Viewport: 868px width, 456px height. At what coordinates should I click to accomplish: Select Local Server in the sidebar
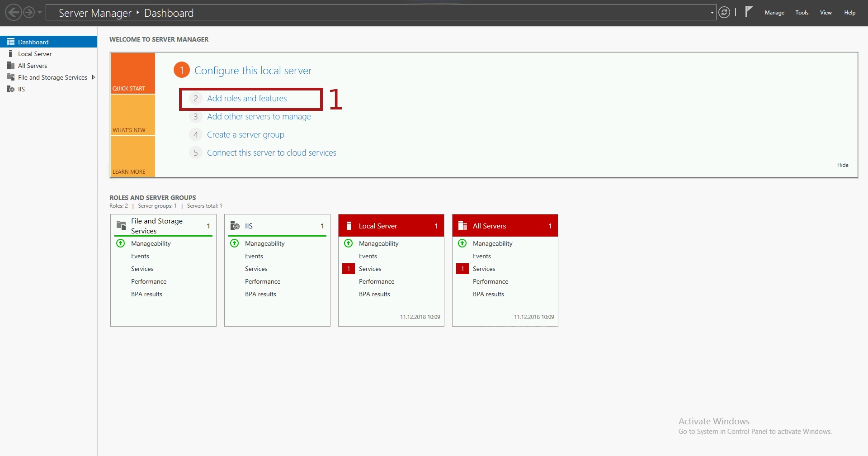[48, 53]
